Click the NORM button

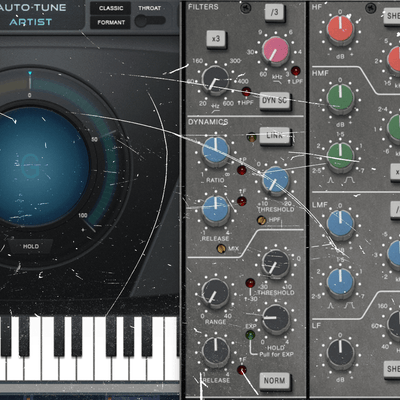click(x=275, y=381)
